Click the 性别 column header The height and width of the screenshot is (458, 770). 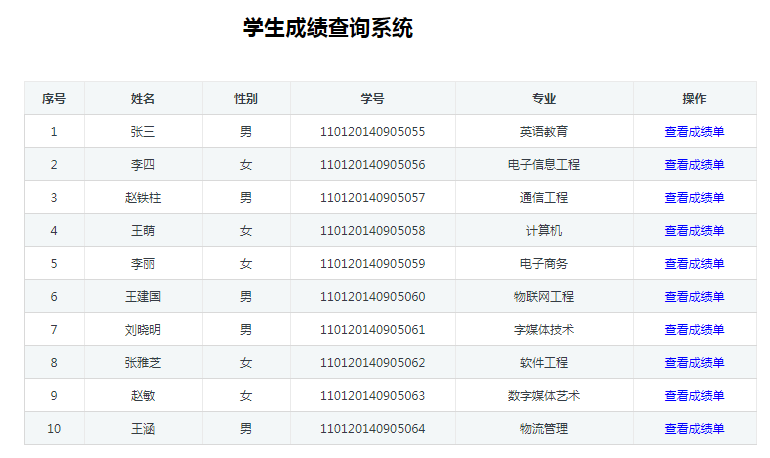(246, 99)
